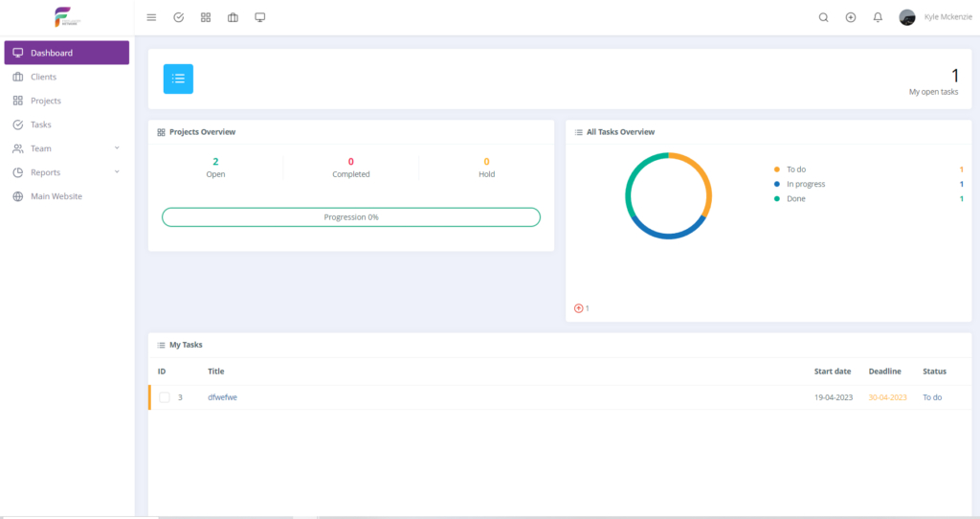Open the search magnifier icon

pyautogui.click(x=824, y=17)
